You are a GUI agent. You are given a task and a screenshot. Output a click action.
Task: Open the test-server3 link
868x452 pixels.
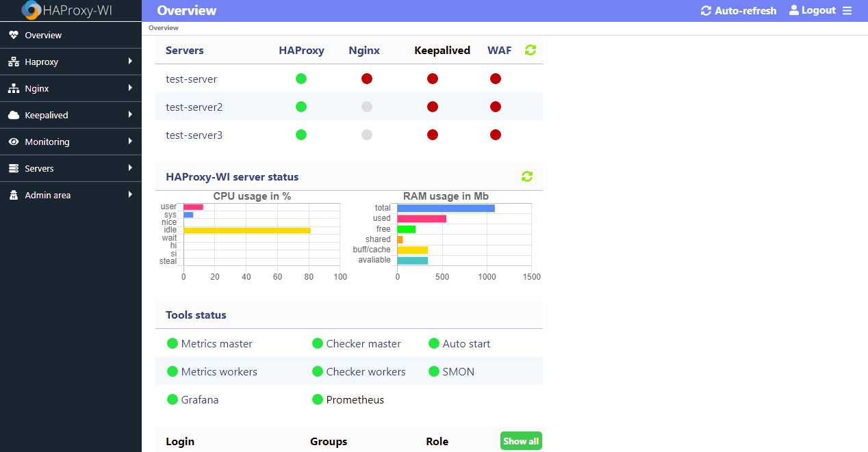pyautogui.click(x=194, y=135)
